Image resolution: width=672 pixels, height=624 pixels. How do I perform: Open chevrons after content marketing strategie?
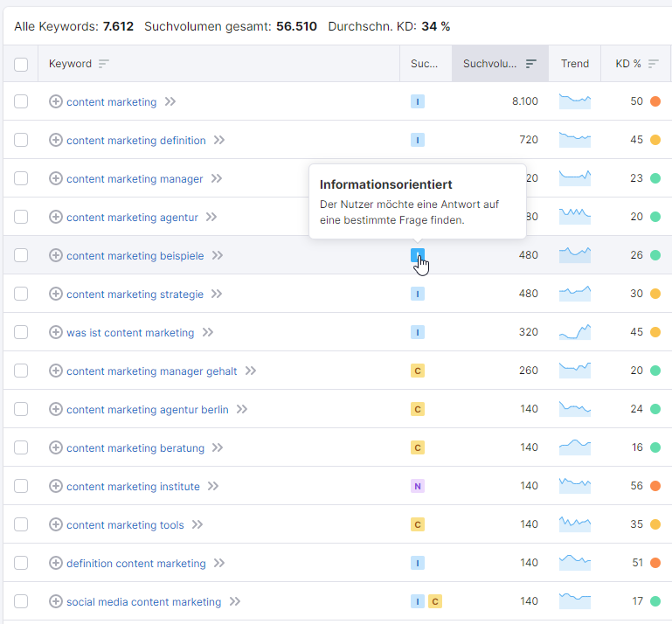[x=217, y=294]
